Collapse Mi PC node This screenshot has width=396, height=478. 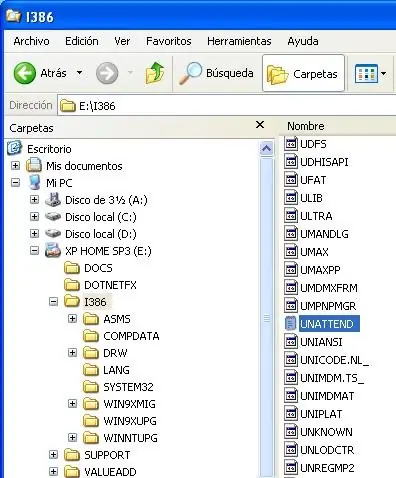click(x=15, y=182)
